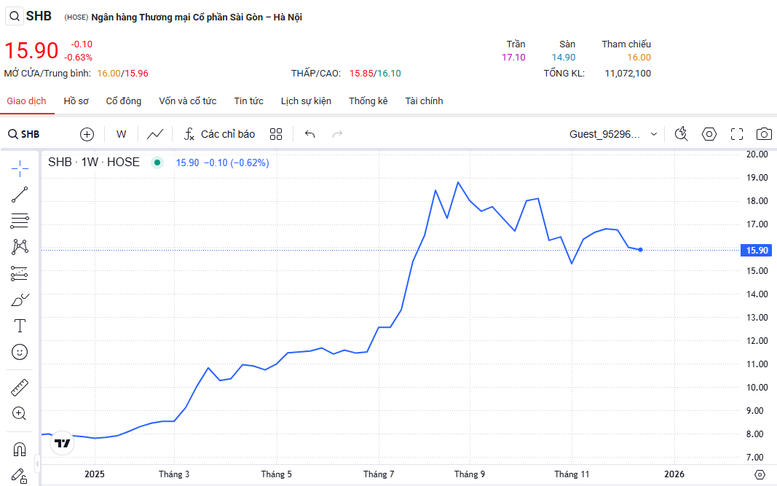Toggle the lock drawings tool

19,475
